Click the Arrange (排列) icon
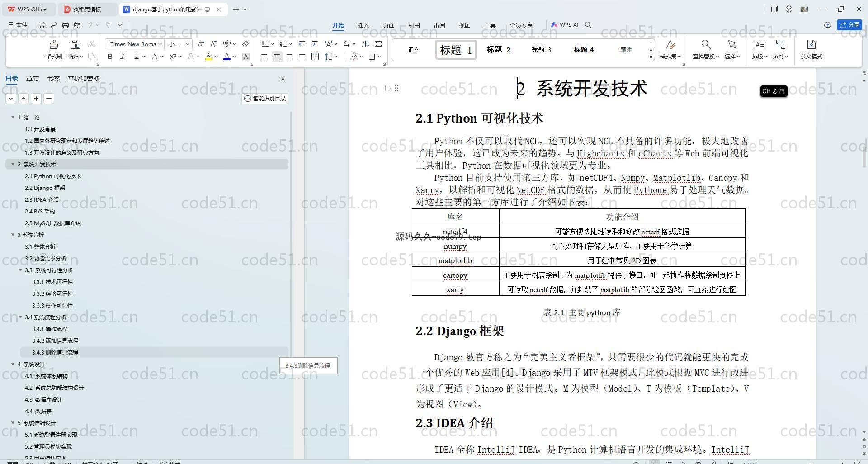The height and width of the screenshot is (464, 868). click(x=780, y=44)
